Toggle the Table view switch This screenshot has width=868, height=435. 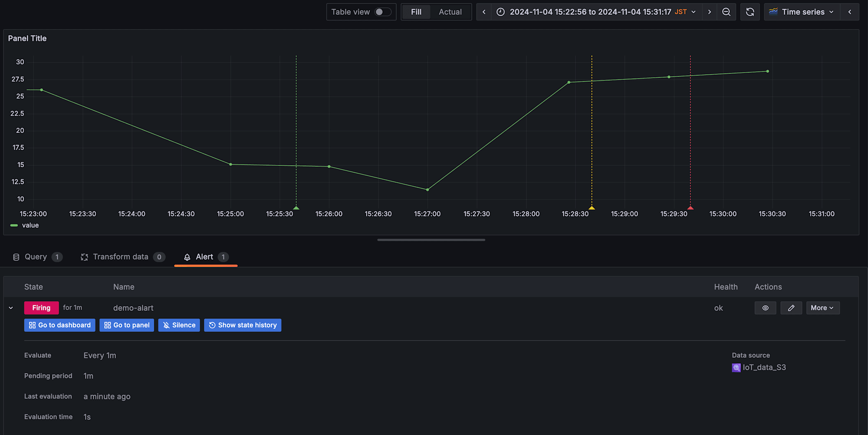[383, 12]
